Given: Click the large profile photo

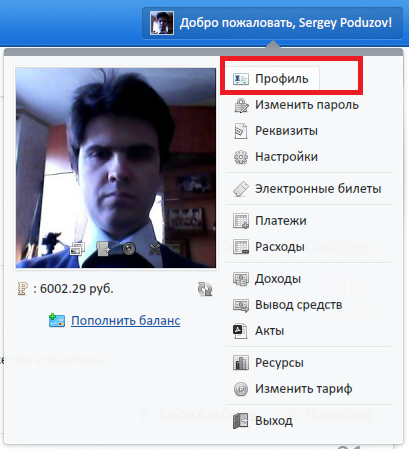Looking at the screenshot, I should coord(116,168).
